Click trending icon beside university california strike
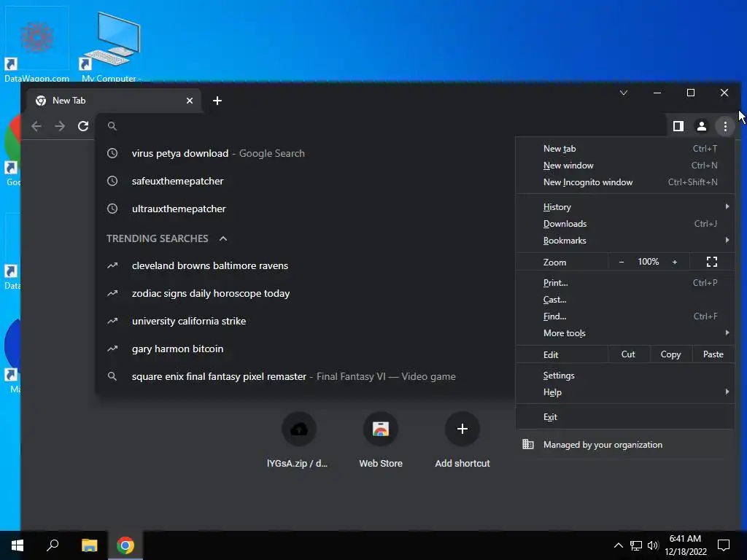This screenshot has height=560, width=747. tap(112, 321)
